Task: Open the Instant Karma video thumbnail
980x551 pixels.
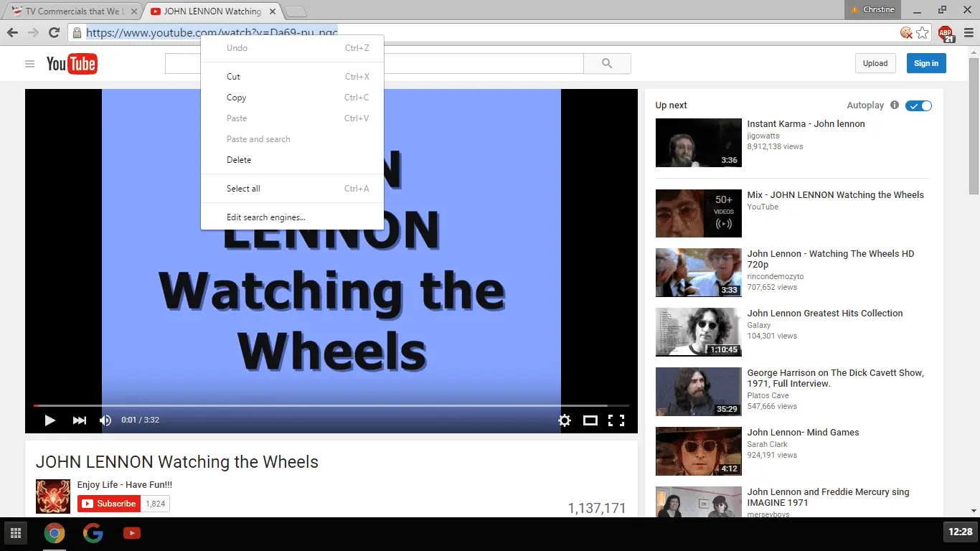Action: point(699,143)
